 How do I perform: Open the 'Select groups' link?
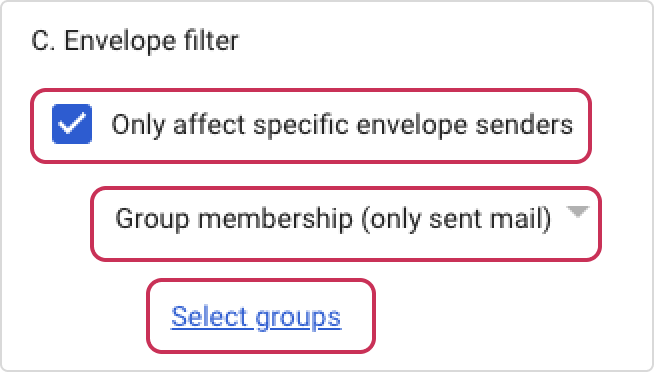click(256, 317)
